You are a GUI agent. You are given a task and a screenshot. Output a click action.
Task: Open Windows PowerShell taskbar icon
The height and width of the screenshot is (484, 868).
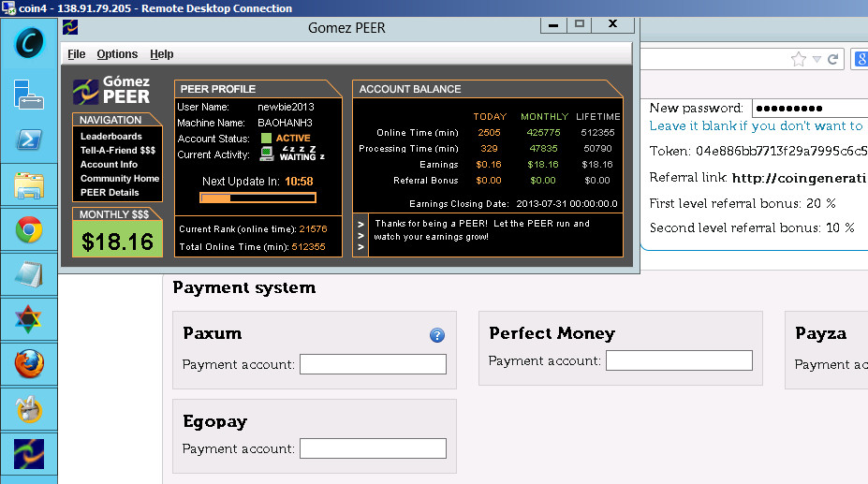pos(29,140)
